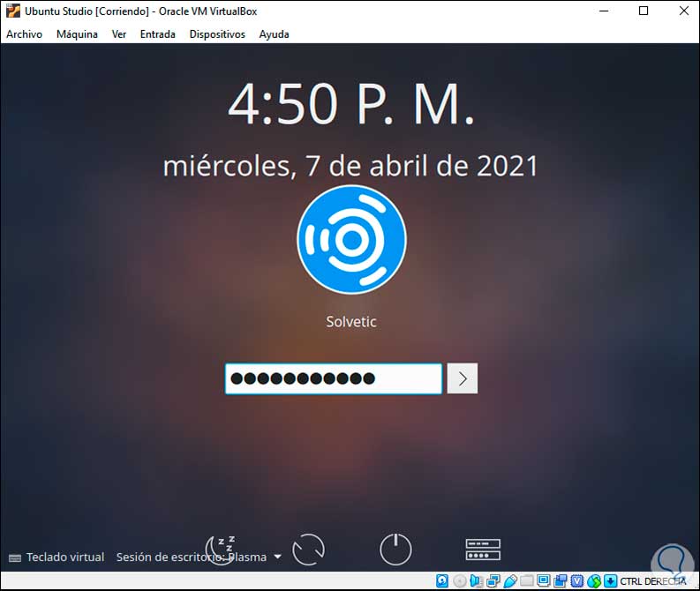Expand Sesión de escritorio: Plasma dropdown

tap(199, 557)
